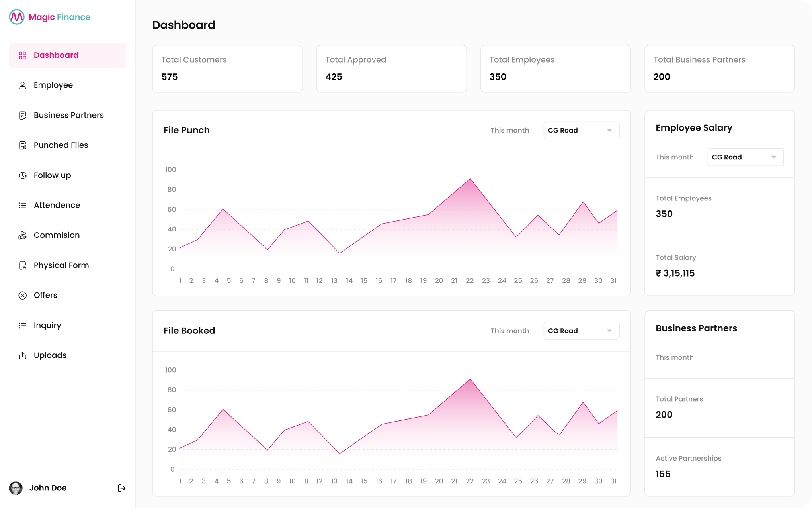Go to Punched Files page
Viewport: 812px width, 508px height.
(x=61, y=145)
